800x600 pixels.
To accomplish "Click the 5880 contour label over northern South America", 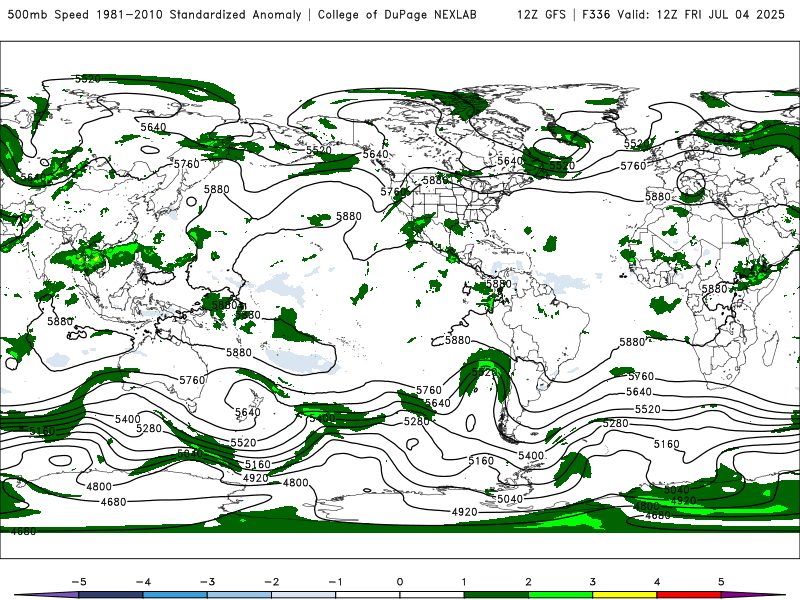I will coord(498,284).
